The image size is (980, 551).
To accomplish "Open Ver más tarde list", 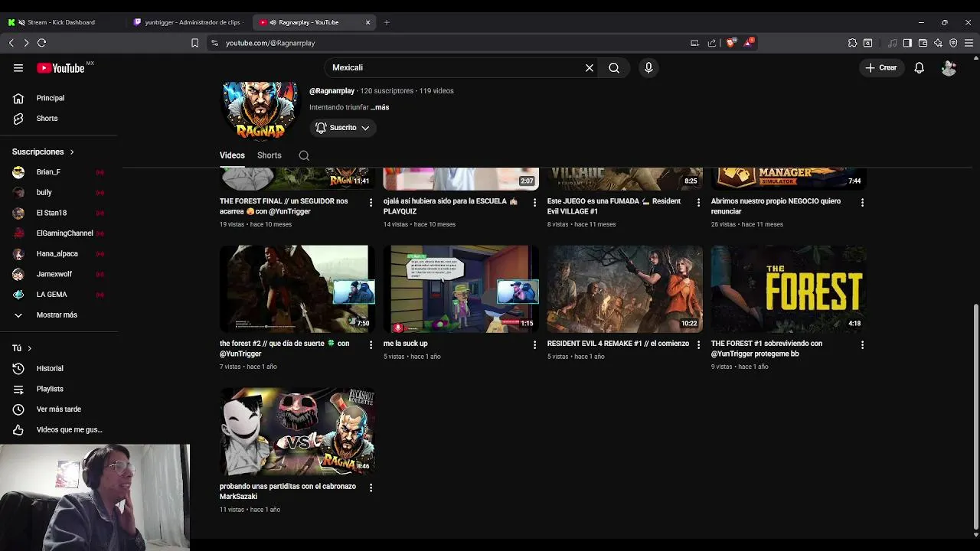I will pos(59,409).
